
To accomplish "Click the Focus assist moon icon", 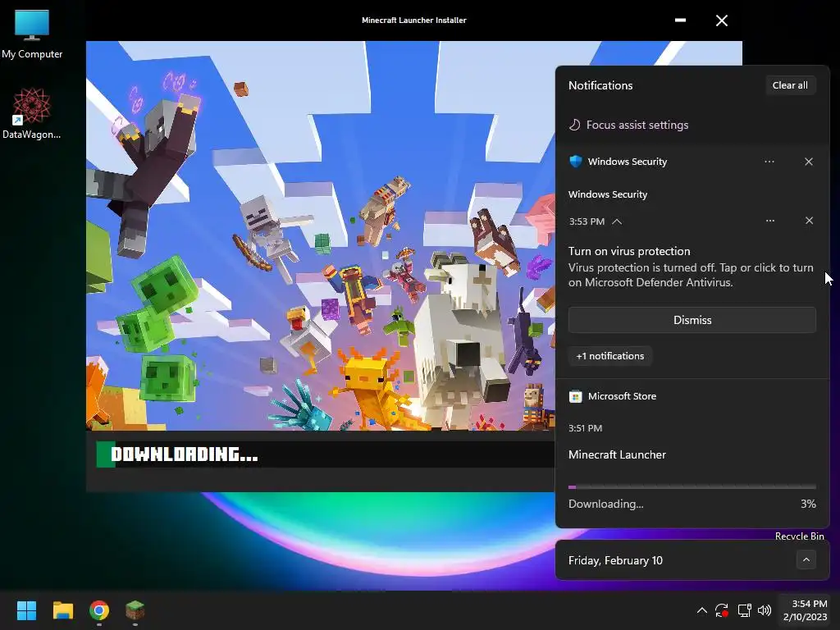I will tap(574, 125).
